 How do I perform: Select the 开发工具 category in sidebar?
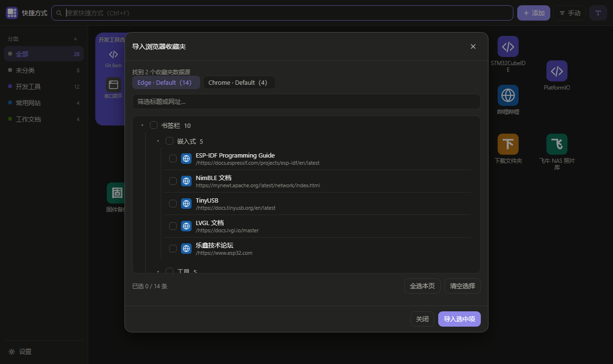[44, 87]
